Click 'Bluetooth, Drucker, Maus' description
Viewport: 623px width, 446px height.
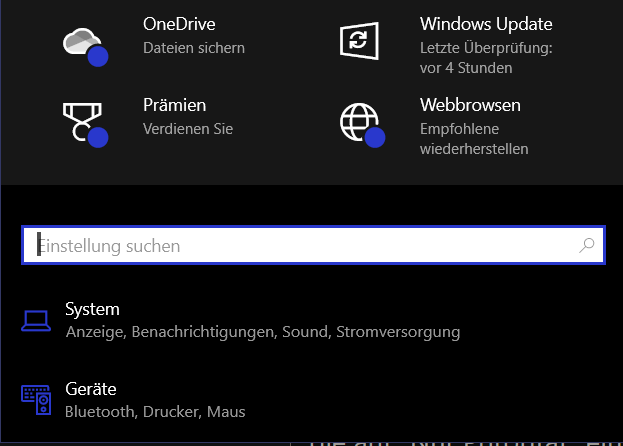coord(155,412)
